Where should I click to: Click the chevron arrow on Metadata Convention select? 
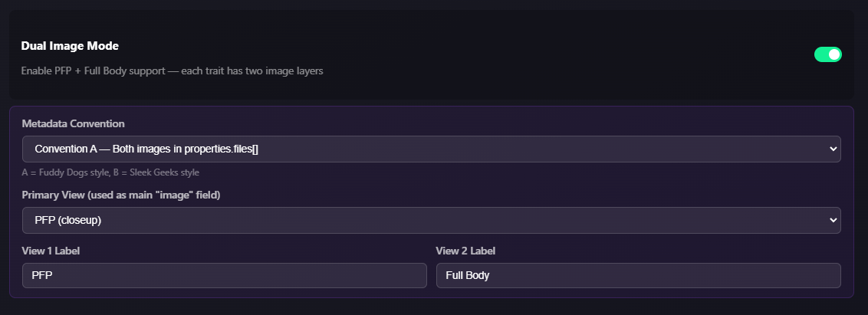pos(833,149)
